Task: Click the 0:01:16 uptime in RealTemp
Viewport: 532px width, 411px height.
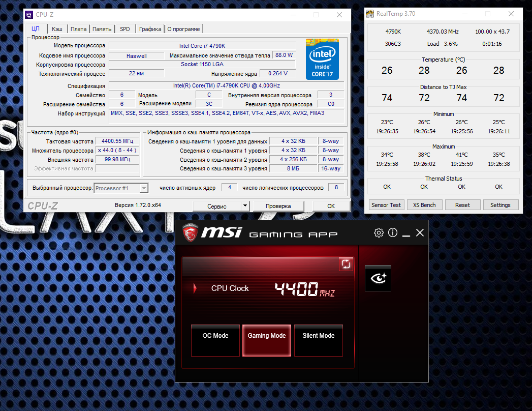Action: (x=492, y=44)
